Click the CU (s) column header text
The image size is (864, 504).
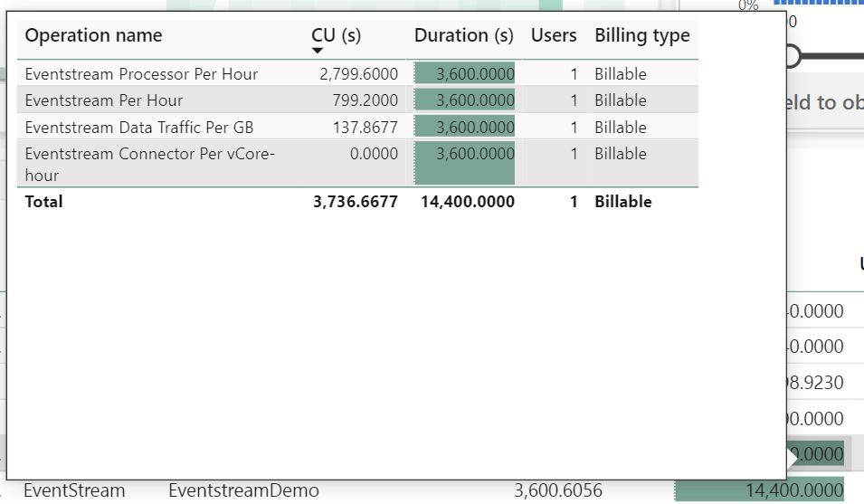click(336, 35)
